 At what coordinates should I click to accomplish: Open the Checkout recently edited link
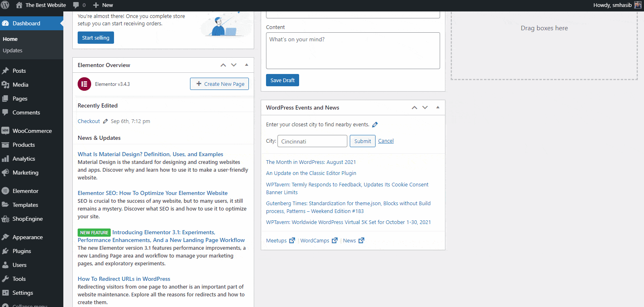(x=89, y=121)
